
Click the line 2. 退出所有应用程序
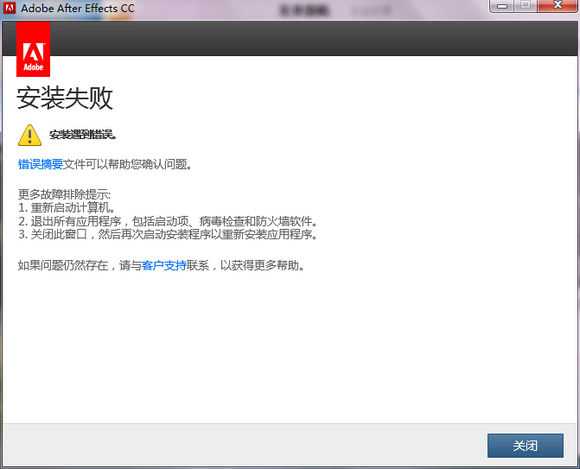click(x=168, y=221)
